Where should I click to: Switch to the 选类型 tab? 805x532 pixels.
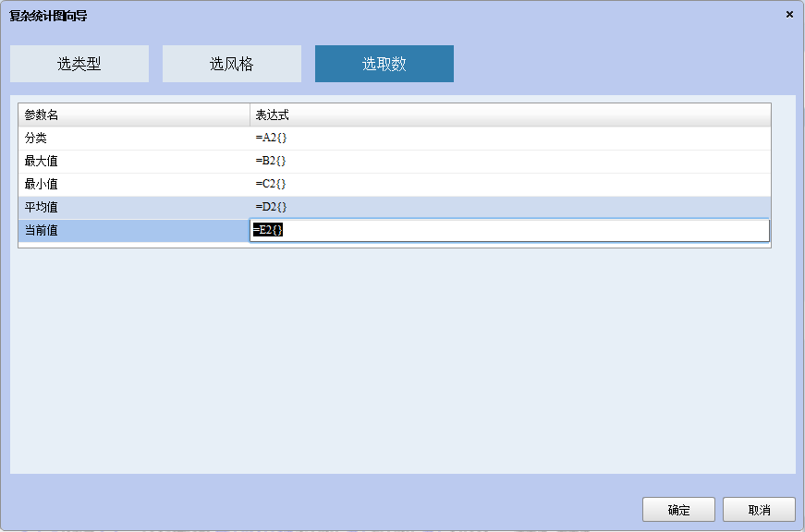[x=79, y=64]
